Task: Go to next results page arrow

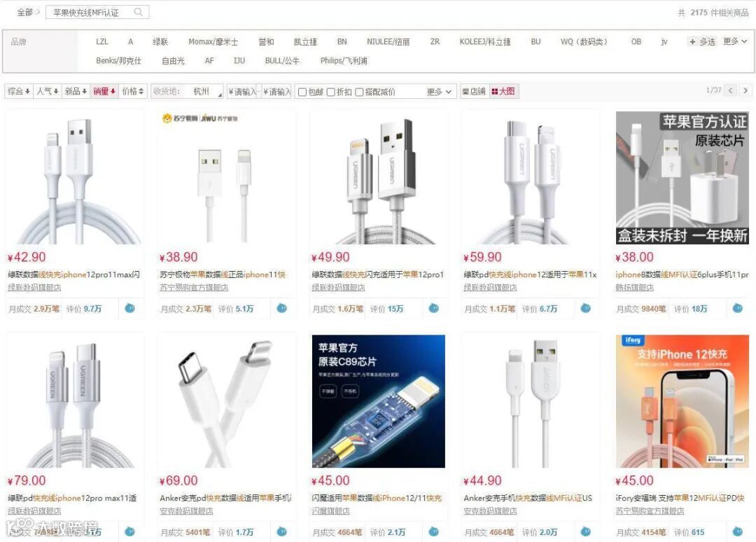Action: click(x=745, y=90)
